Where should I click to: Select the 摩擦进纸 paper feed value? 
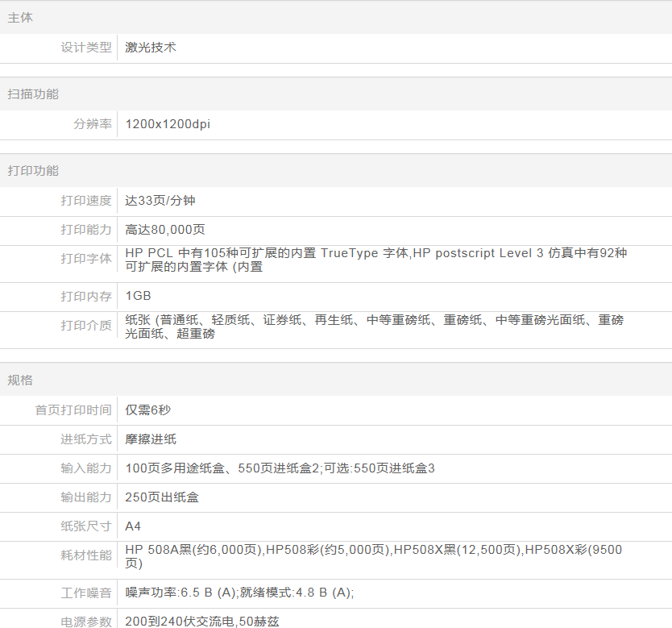click(151, 439)
